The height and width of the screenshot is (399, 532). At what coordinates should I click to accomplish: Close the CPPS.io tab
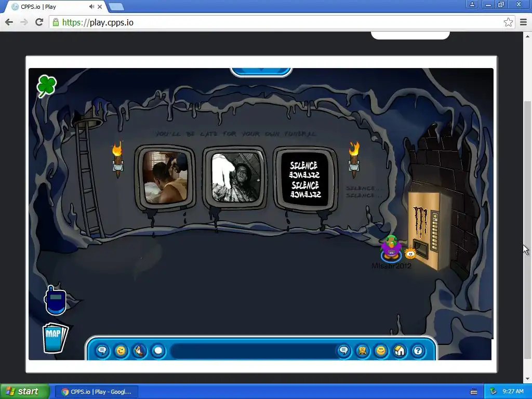coord(100,7)
